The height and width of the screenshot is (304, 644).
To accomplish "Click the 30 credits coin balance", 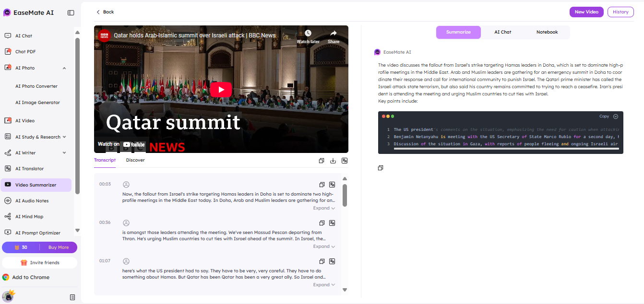I will pos(21,247).
